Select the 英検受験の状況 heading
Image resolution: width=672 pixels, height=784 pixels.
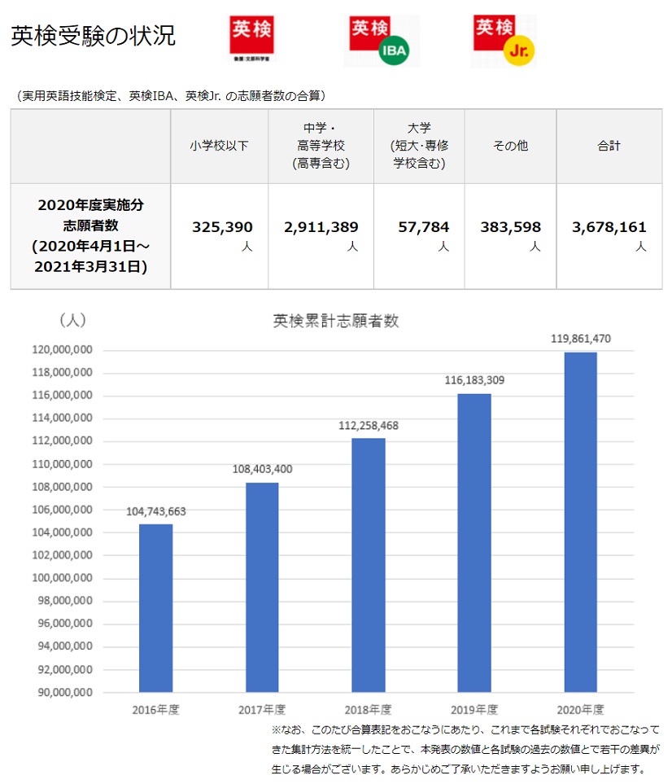click(x=93, y=36)
